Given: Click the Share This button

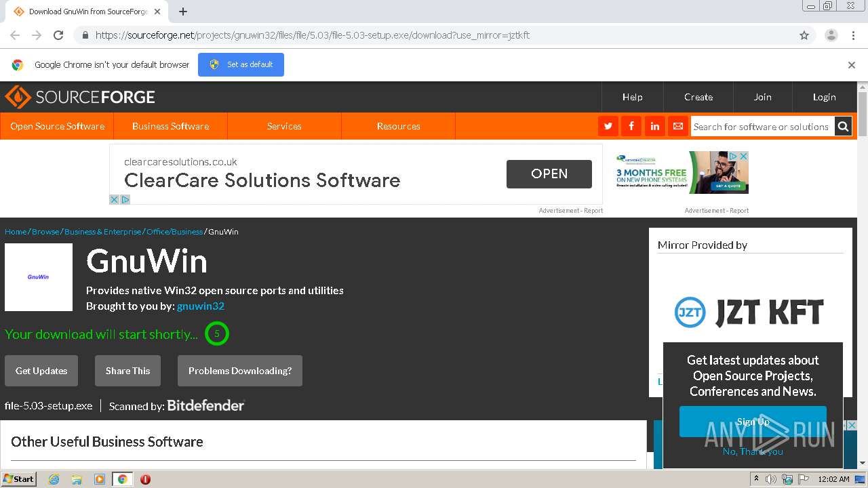Looking at the screenshot, I should [x=127, y=371].
